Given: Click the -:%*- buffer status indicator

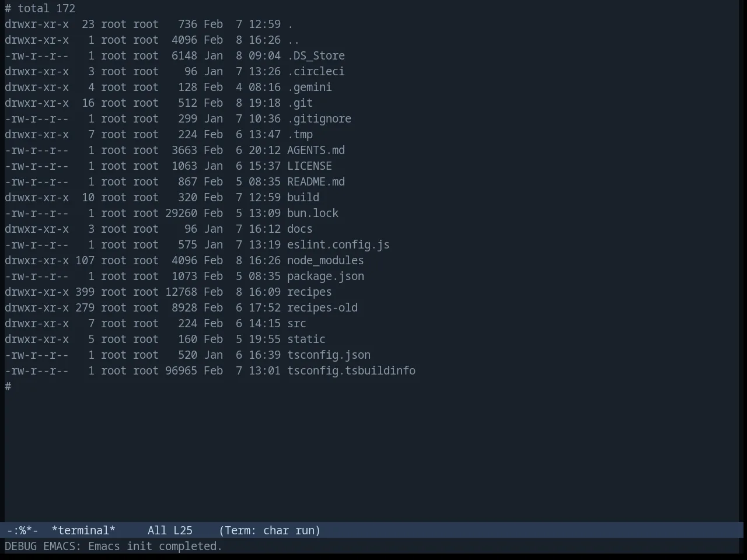Looking at the screenshot, I should tap(22, 530).
